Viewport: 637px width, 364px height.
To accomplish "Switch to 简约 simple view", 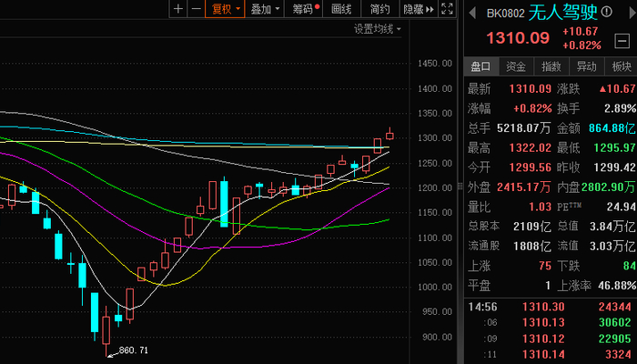I will (x=380, y=9).
